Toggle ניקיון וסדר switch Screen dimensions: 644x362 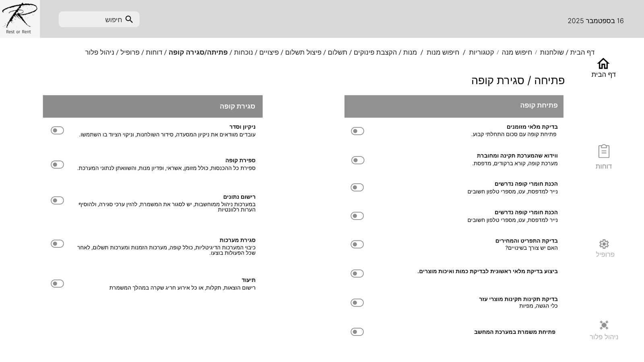(x=57, y=130)
